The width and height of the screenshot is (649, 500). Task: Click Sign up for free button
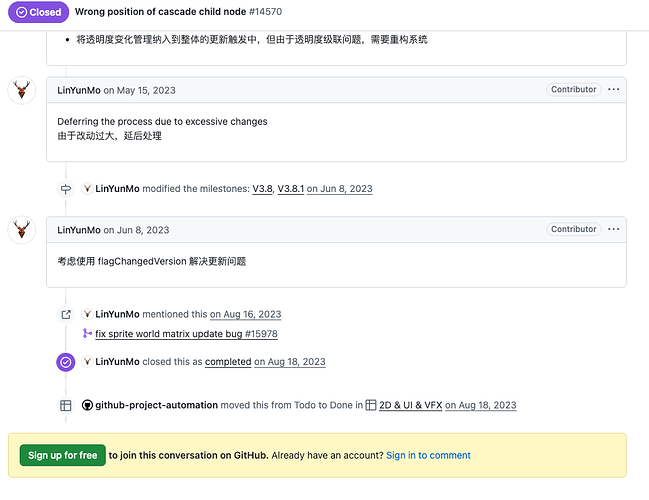pyautogui.click(x=62, y=455)
